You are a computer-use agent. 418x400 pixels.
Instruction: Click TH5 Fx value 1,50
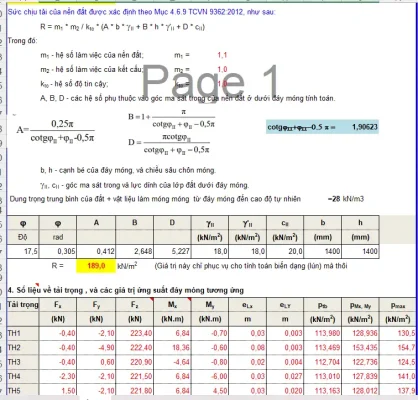coord(58,390)
